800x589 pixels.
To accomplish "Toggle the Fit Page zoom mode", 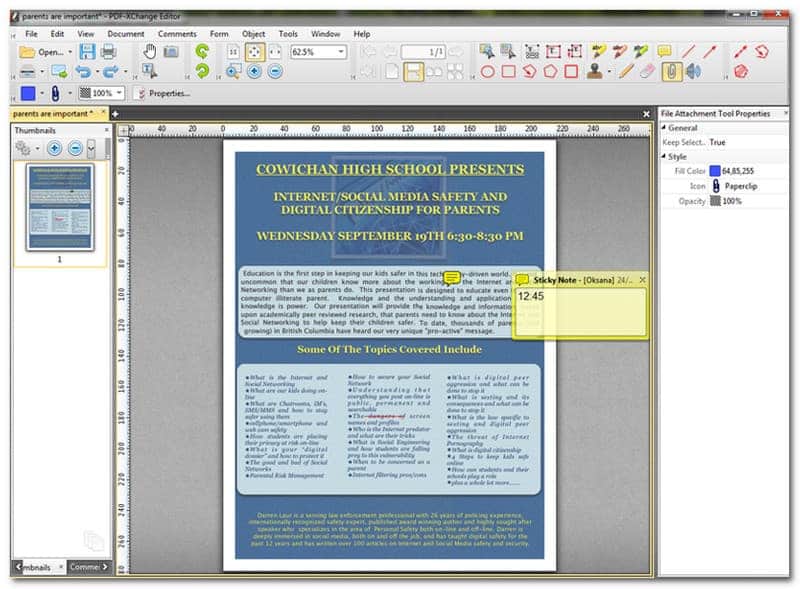I will pos(254,52).
